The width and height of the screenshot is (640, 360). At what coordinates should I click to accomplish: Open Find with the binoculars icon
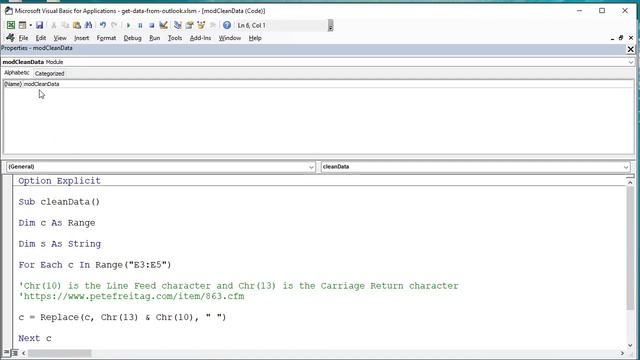click(88, 25)
